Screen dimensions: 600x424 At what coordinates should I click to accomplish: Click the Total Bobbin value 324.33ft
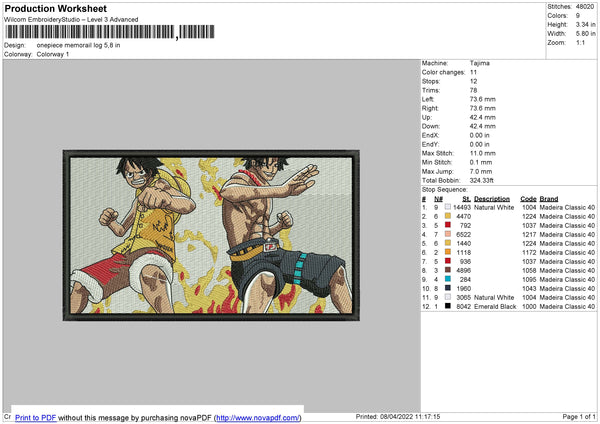pos(482,180)
